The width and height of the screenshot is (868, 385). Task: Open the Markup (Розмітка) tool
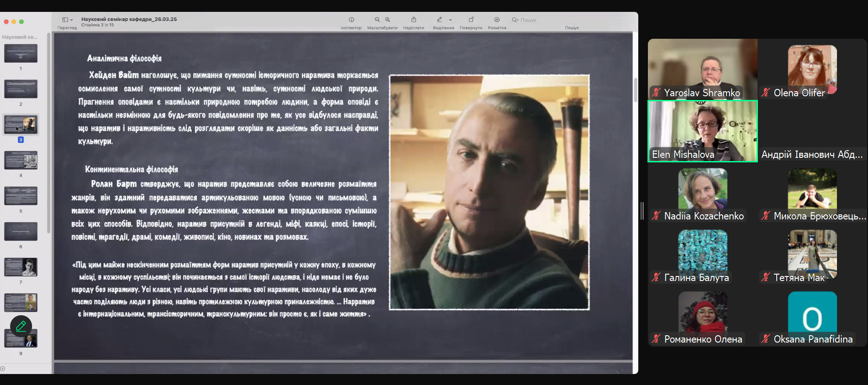tap(497, 20)
